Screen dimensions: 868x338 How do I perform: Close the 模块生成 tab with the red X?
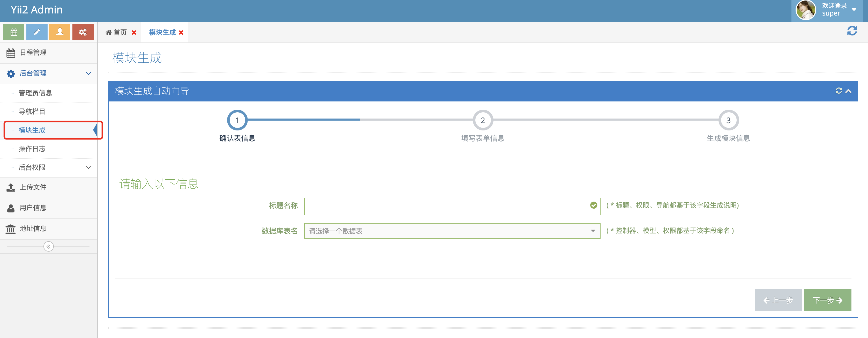click(x=181, y=33)
